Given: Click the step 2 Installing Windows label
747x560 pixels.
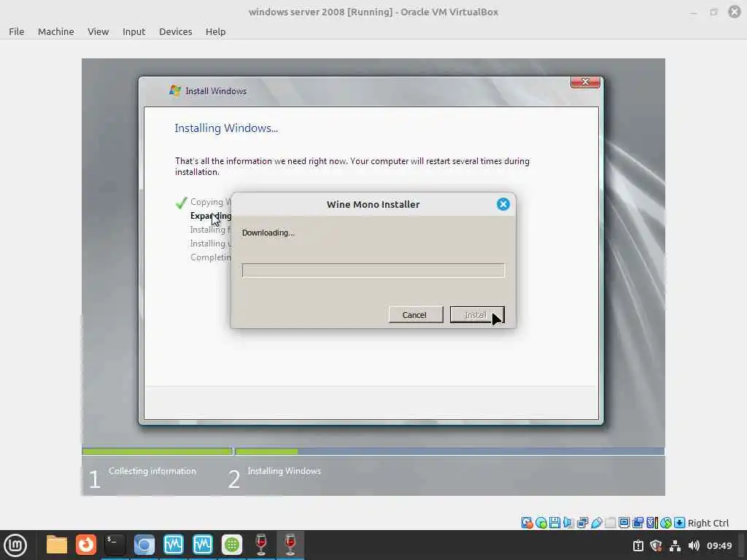Looking at the screenshot, I should tap(285, 471).
